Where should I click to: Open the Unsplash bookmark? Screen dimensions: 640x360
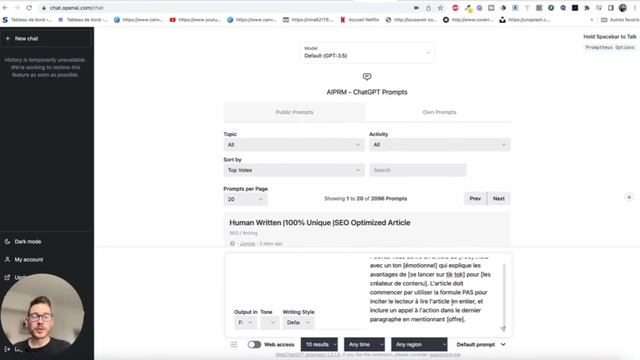tap(524, 20)
